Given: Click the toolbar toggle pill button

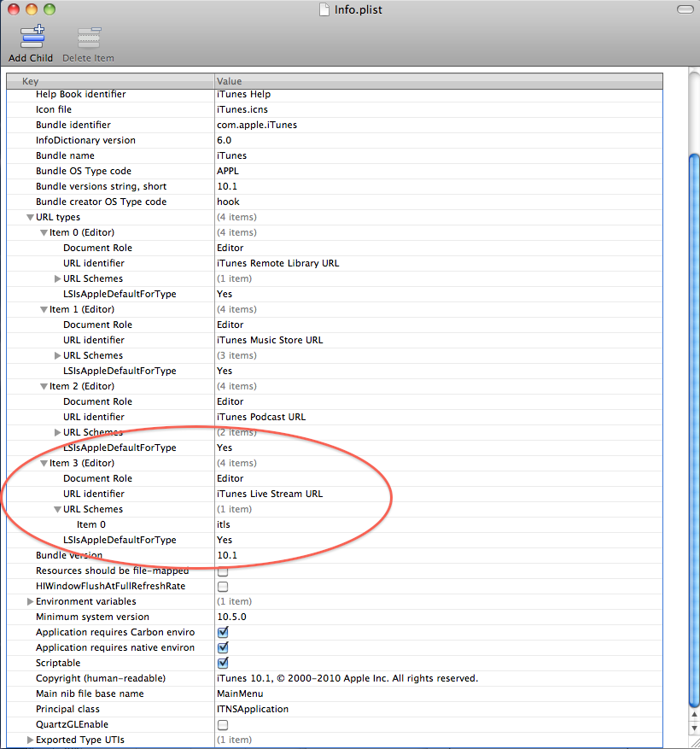Looking at the screenshot, I should pyautogui.click(x=685, y=9).
